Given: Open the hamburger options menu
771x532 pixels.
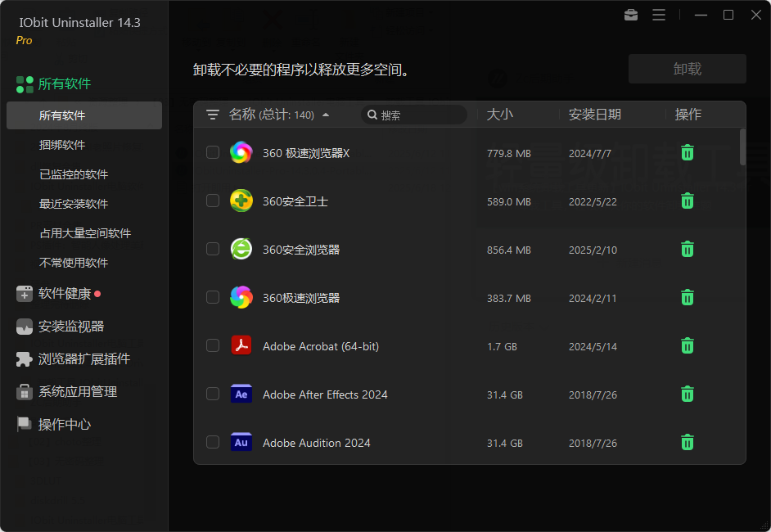Looking at the screenshot, I should click(x=659, y=16).
